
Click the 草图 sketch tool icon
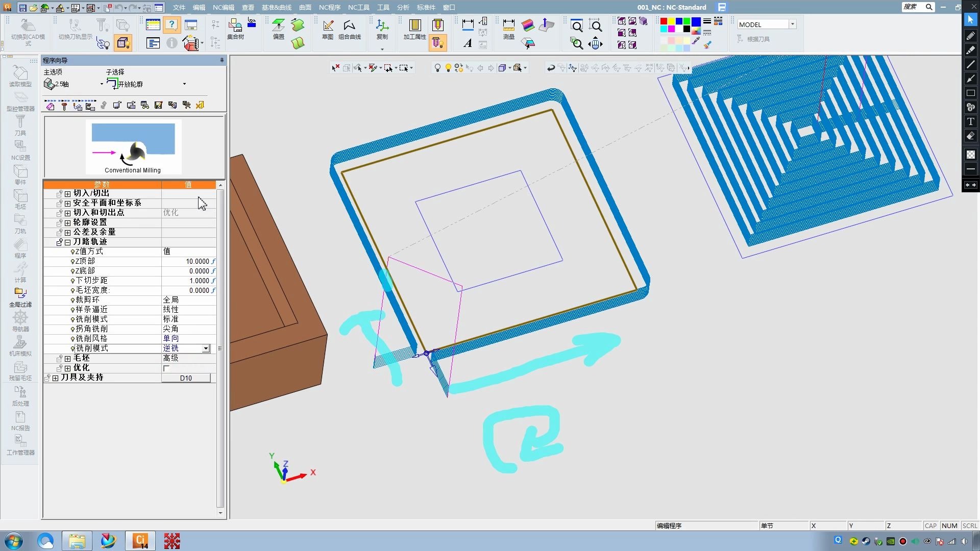coord(328,27)
